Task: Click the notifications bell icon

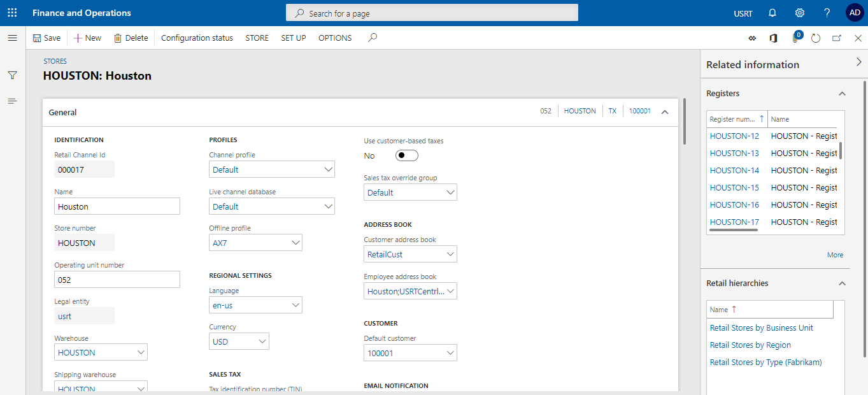Action: pos(772,13)
